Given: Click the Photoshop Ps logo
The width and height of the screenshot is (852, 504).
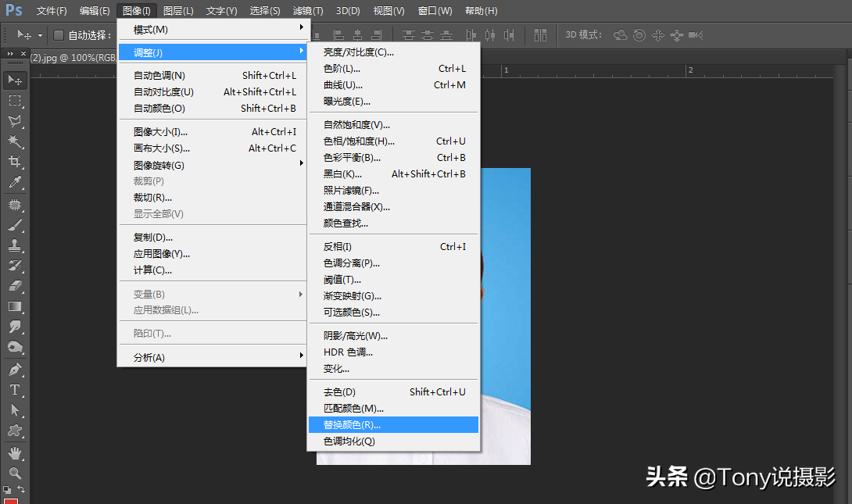Looking at the screenshot, I should click(13, 10).
